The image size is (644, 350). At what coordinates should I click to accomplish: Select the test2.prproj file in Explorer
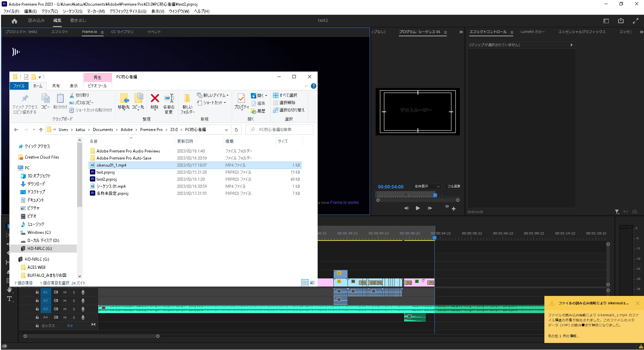point(195,179)
